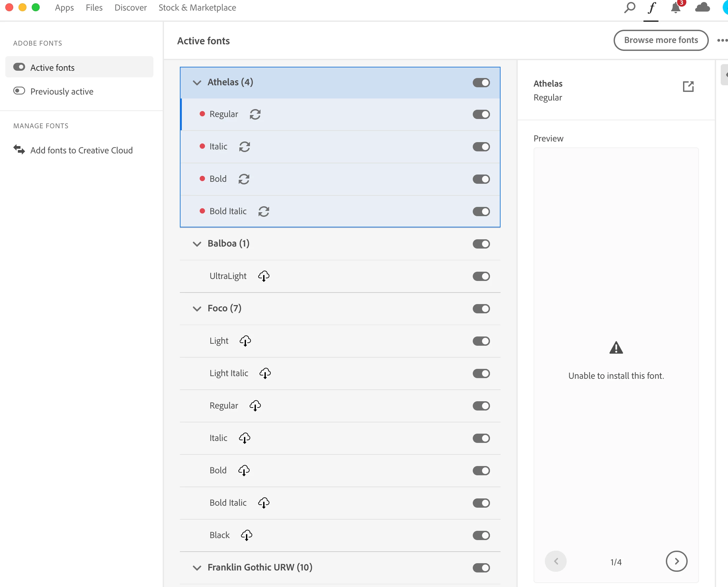
Task: Click the search magnifier icon
Action: coord(629,8)
